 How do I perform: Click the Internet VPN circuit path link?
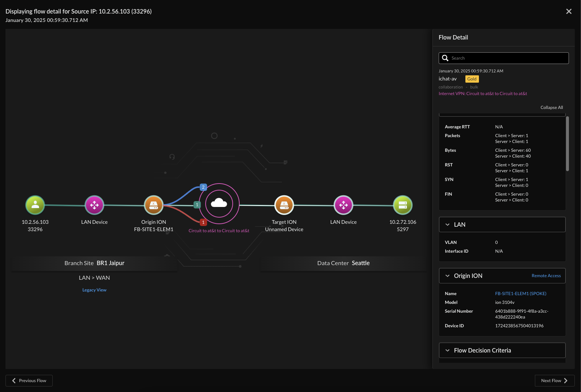tap(483, 94)
